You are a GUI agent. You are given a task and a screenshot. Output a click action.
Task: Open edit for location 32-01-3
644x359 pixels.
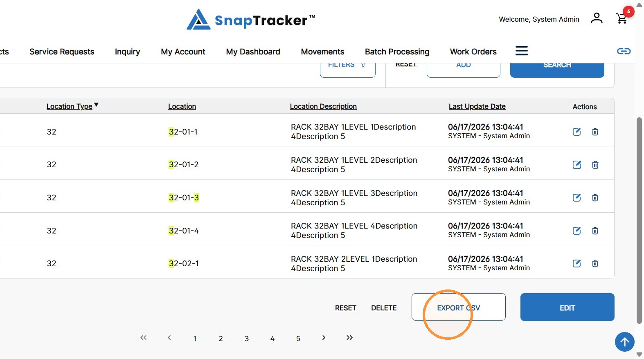click(x=576, y=197)
